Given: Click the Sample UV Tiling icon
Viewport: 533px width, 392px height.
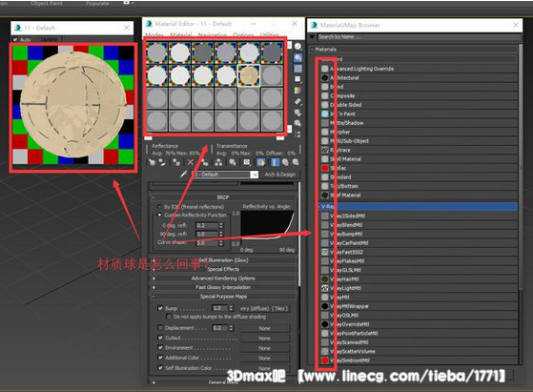Looking at the screenshot, I should (297, 79).
